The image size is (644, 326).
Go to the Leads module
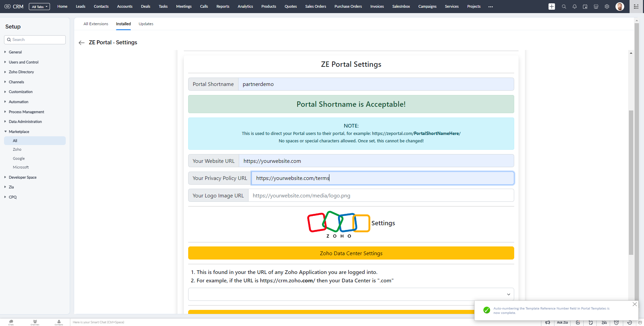(x=80, y=6)
